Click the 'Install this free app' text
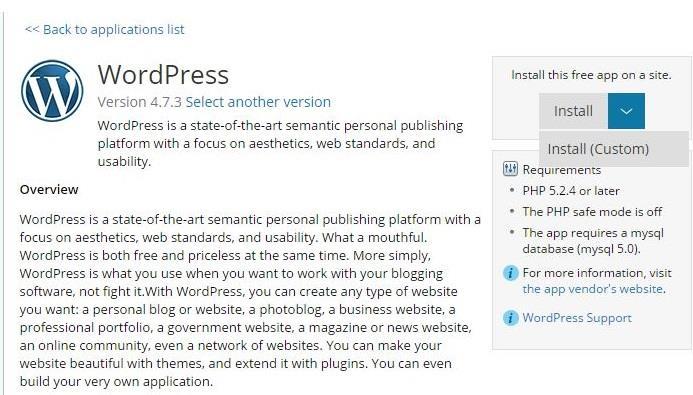This screenshot has height=395, width=693. 591,75
